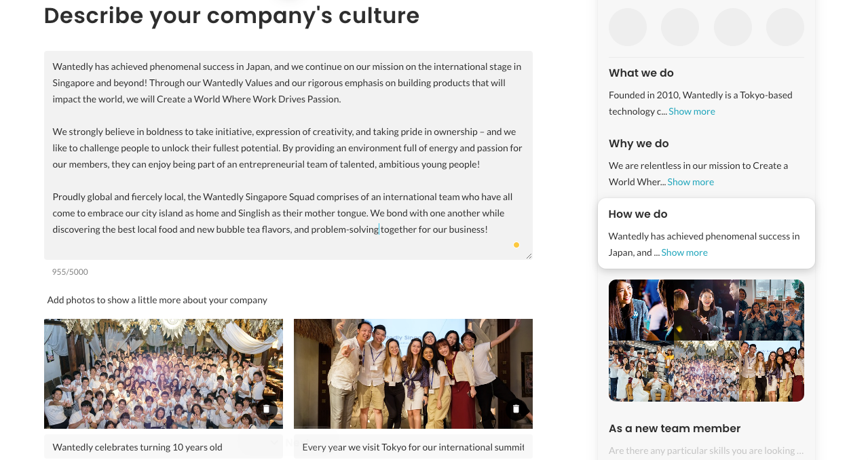Screen dimensions: 868x460
Task: Click inside the company culture text area
Action: pyautogui.click(x=288, y=155)
